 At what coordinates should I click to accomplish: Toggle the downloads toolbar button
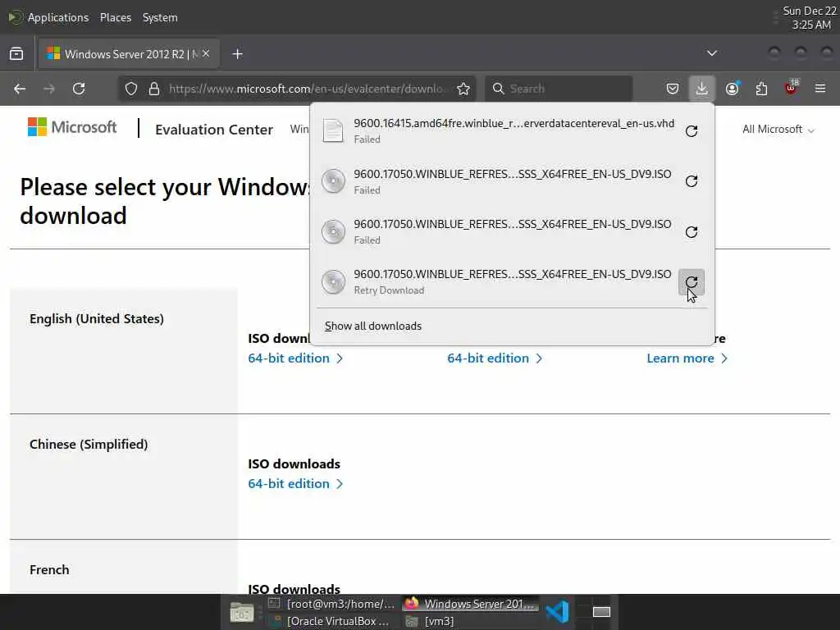702,89
